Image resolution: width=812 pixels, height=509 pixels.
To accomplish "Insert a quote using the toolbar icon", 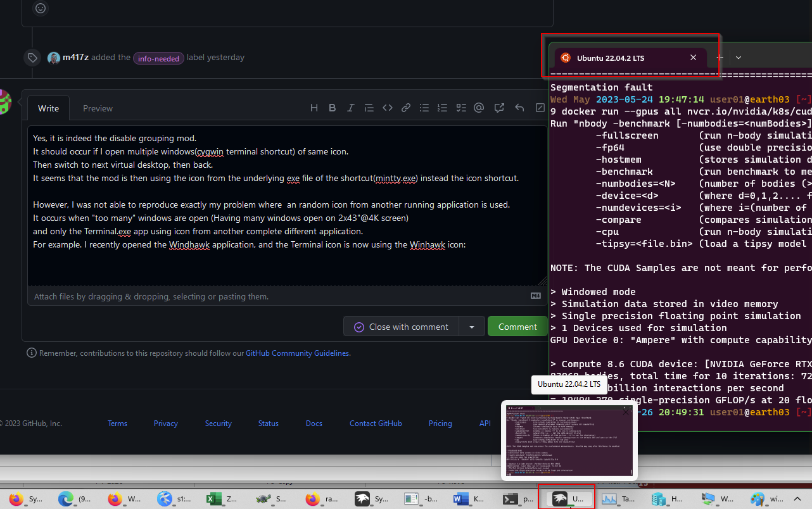I will click(369, 108).
